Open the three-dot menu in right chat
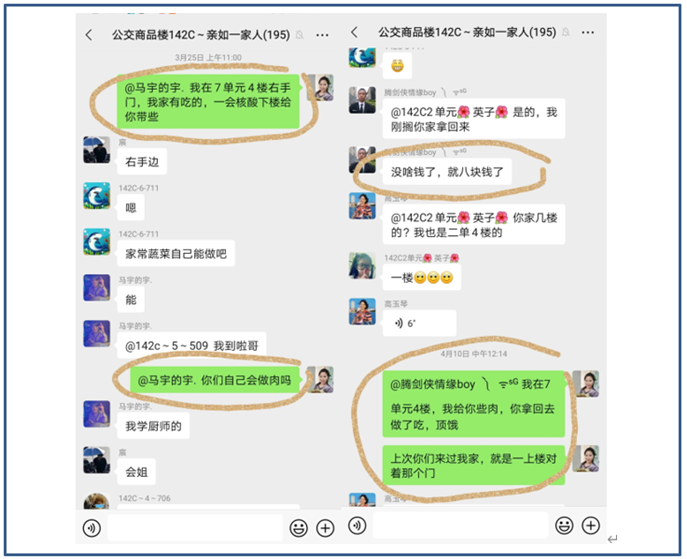The image size is (687, 559). [x=588, y=32]
